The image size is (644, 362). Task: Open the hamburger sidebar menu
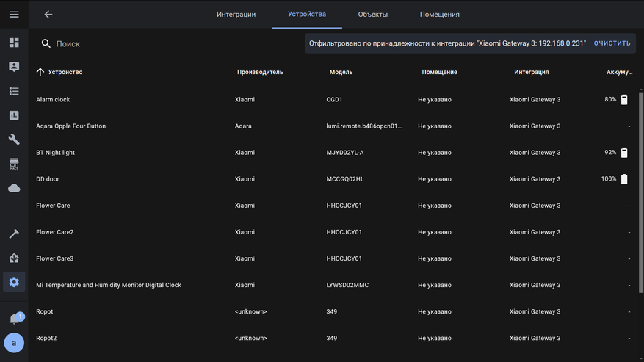click(x=14, y=15)
